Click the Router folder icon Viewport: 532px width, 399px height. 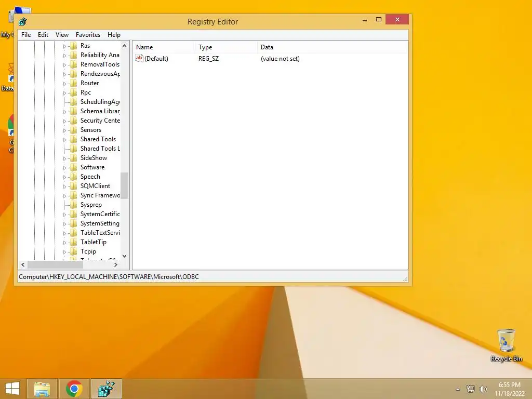74,83
